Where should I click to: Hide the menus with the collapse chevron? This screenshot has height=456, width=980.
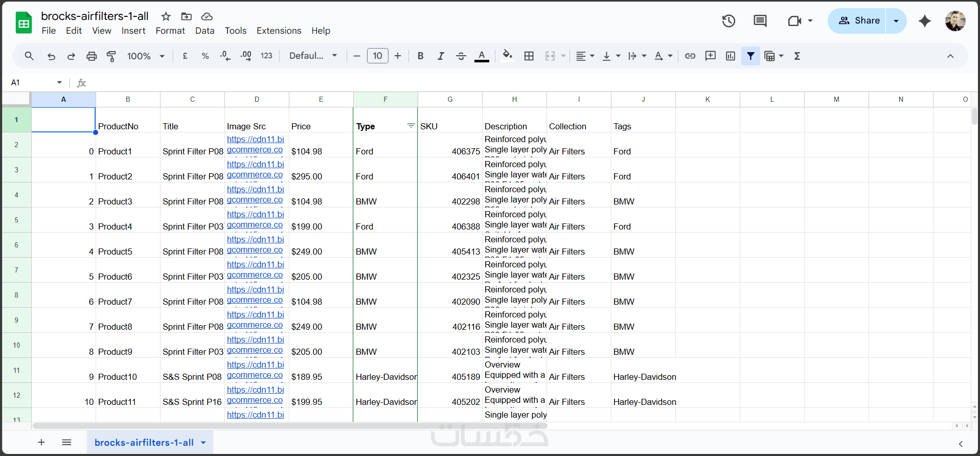[x=950, y=56]
